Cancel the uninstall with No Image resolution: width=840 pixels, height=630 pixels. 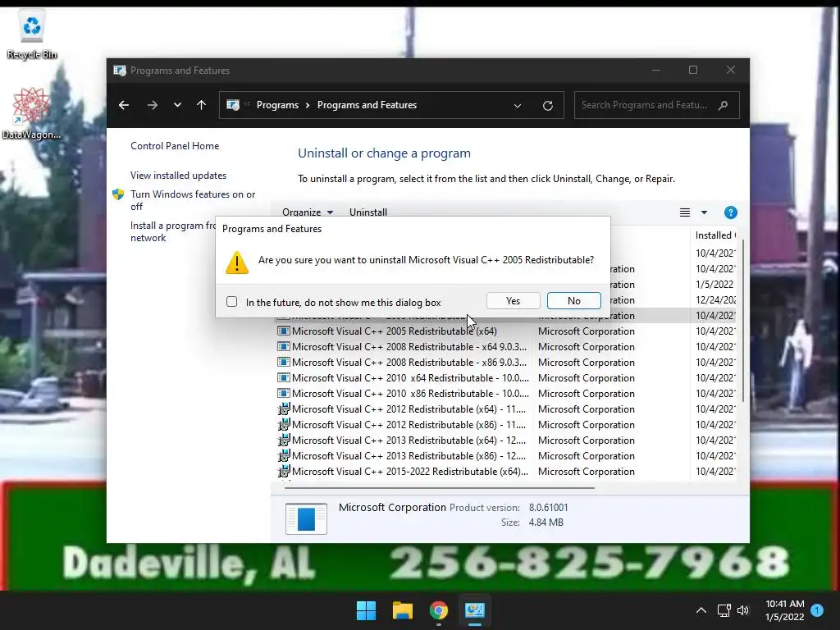pos(573,301)
